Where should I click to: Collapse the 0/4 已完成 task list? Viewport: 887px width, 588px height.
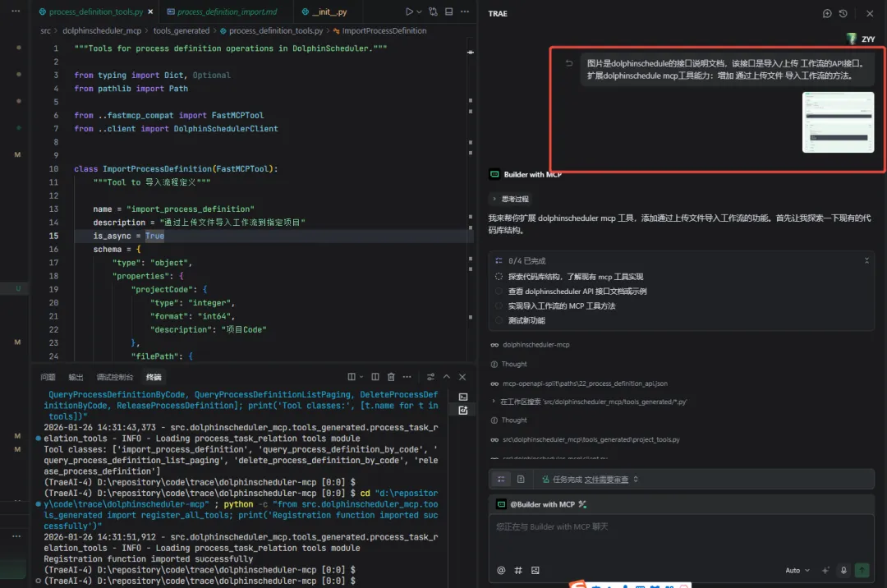[866, 260]
